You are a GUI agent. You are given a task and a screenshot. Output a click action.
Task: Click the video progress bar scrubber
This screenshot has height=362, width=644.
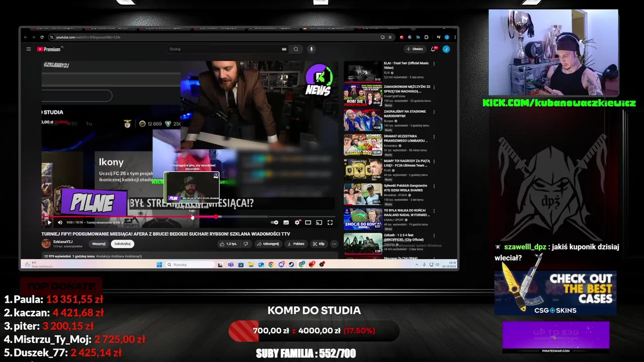pos(216,217)
